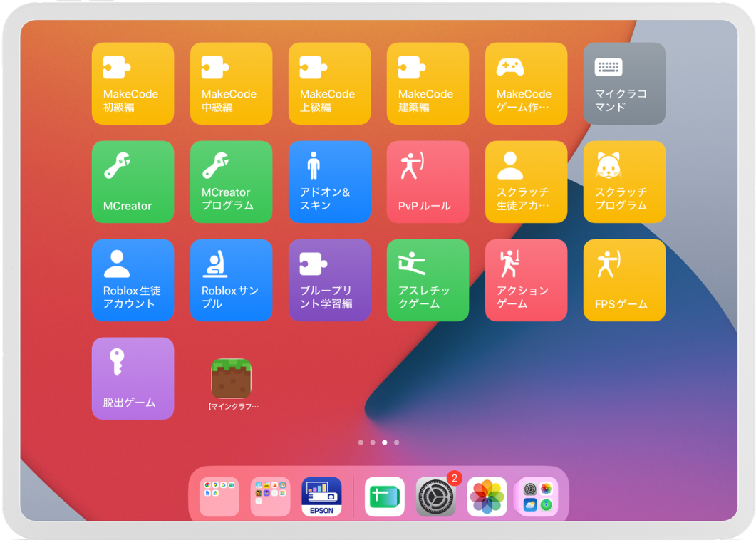Open the MakeCode 初級編 shortcut
This screenshot has width=756, height=540.
[133, 83]
